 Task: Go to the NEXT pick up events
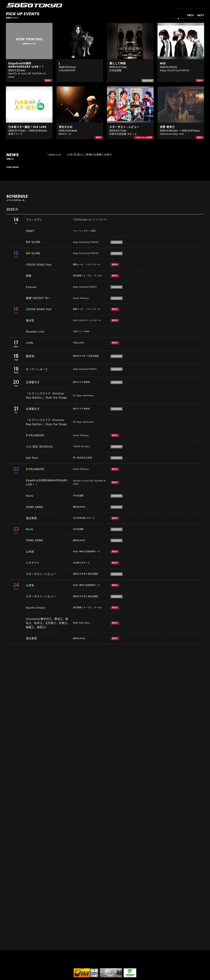[x=201, y=15]
